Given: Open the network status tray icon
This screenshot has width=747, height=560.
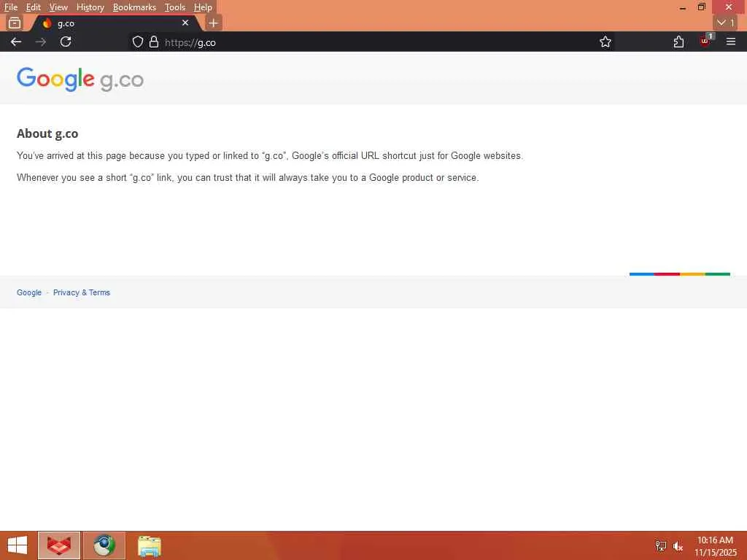Looking at the screenshot, I should point(661,545).
